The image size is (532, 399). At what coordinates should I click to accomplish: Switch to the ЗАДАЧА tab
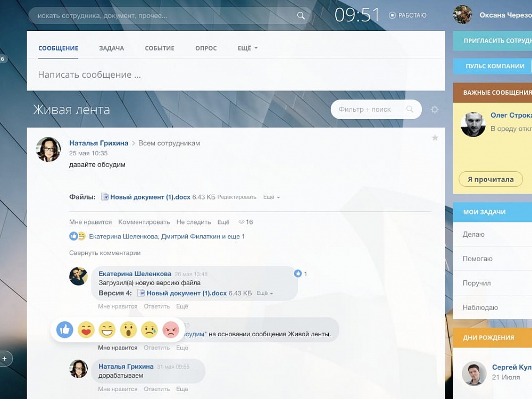click(112, 48)
